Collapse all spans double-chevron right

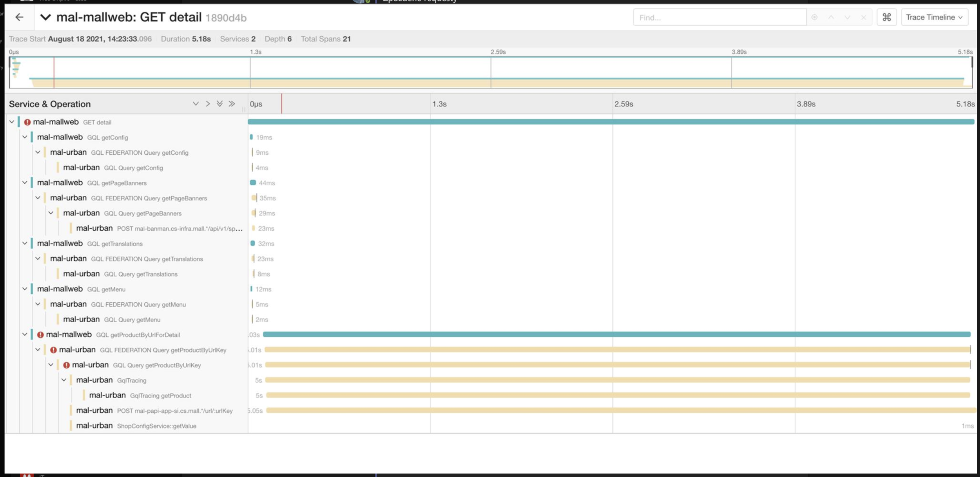[232, 104]
